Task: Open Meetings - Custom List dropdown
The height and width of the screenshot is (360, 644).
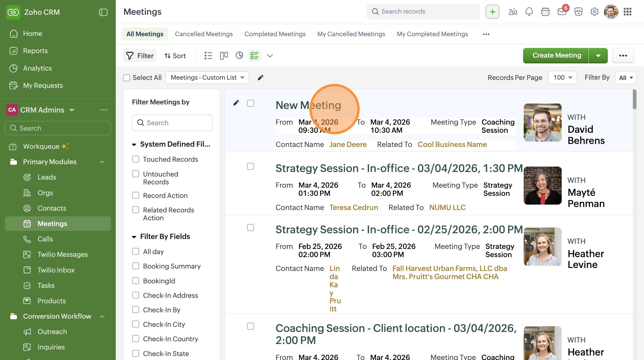Action: (x=207, y=78)
